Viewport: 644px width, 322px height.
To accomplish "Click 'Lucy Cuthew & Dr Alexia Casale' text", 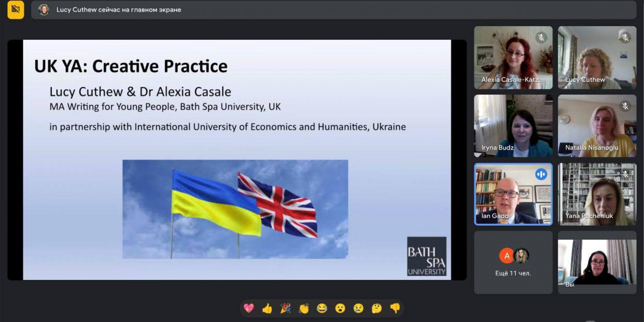I will click(x=140, y=92).
